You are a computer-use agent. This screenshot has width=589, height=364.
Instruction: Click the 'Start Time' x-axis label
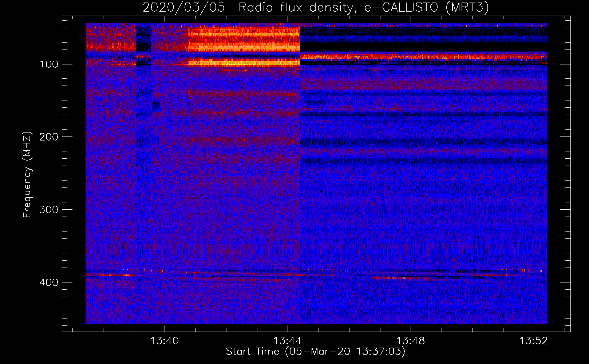coord(315,352)
